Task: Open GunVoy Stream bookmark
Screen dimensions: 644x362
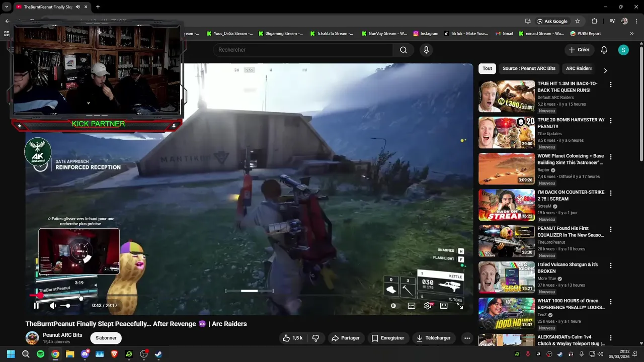Action: pyautogui.click(x=384, y=34)
